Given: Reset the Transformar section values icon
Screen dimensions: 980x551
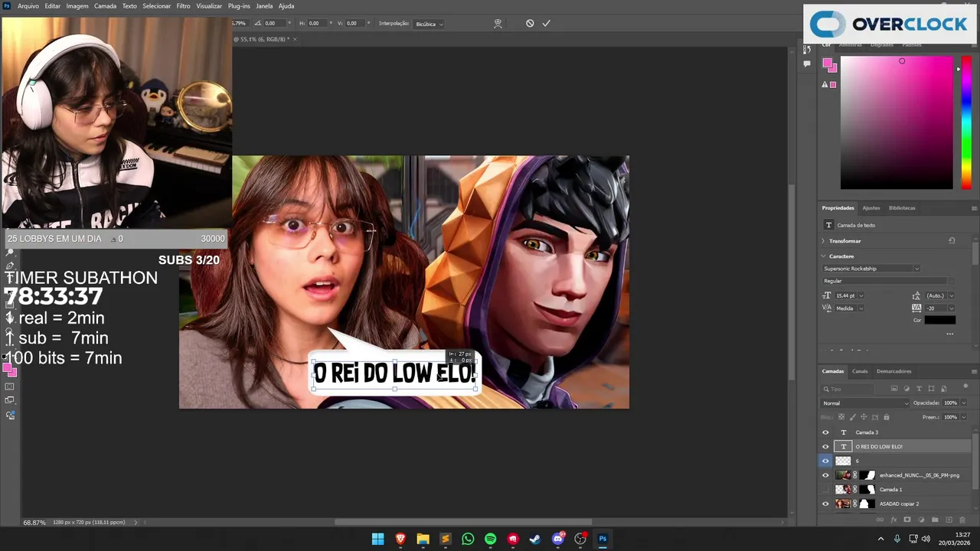Looking at the screenshot, I should pyautogui.click(x=952, y=240).
